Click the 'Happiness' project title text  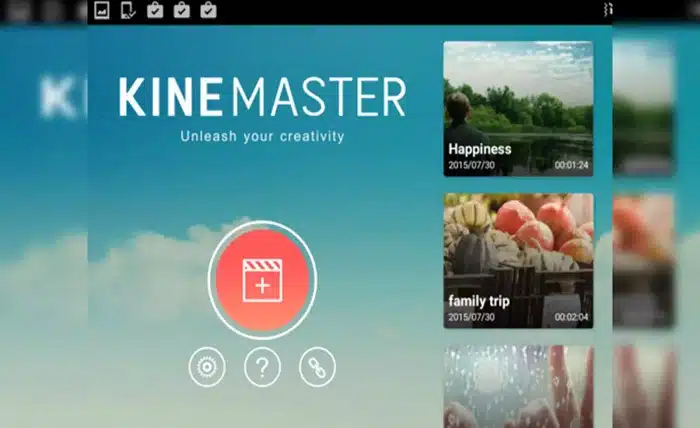tap(480, 149)
